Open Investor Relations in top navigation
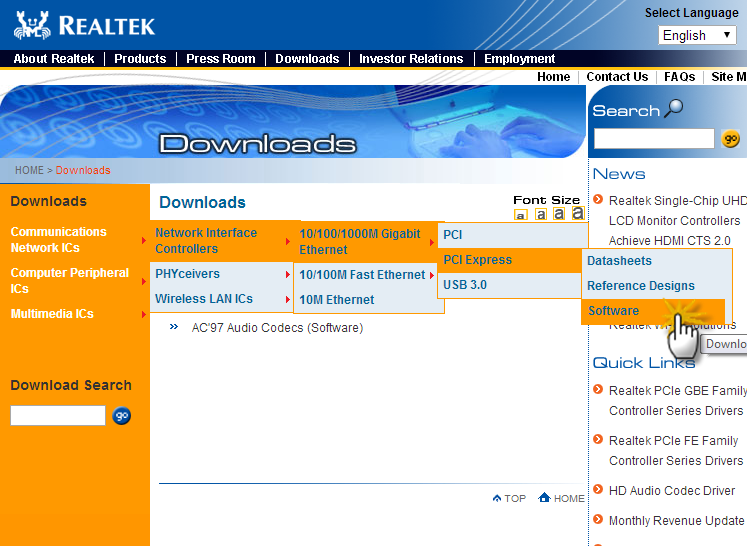The width and height of the screenshot is (747, 546). [x=411, y=59]
